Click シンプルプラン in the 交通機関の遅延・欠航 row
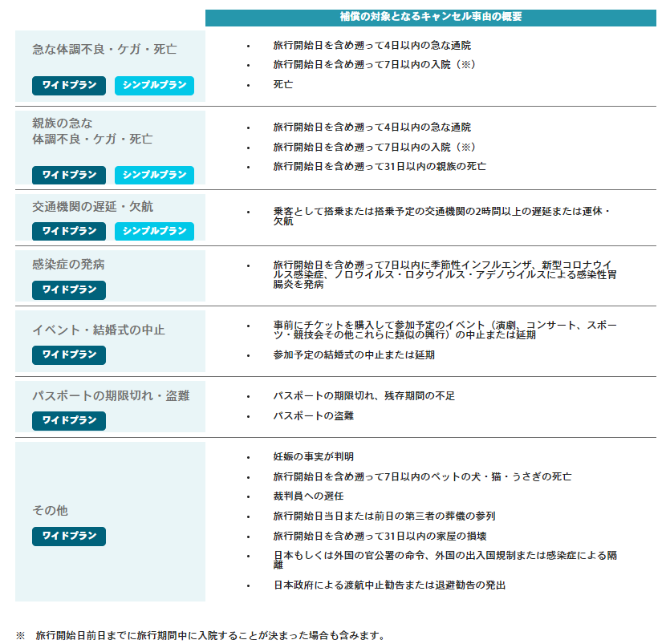666x644 pixels. point(154,230)
